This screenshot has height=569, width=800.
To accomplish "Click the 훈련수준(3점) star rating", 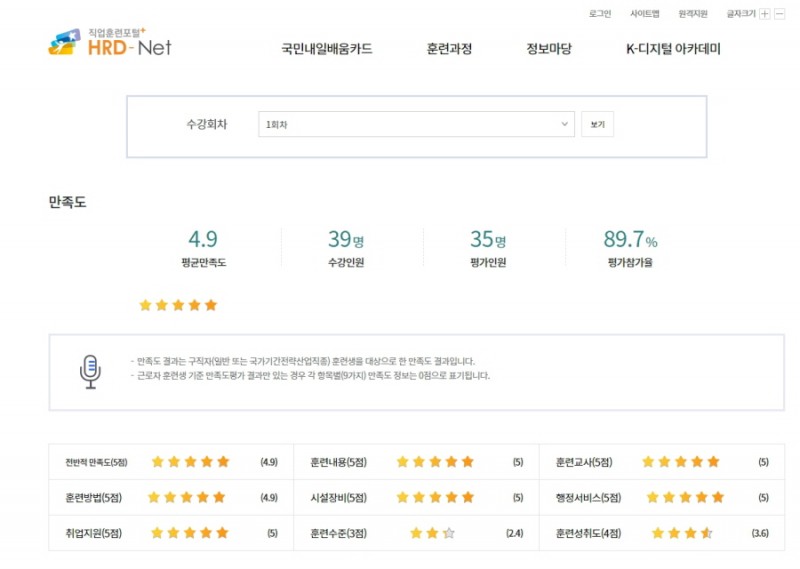I will click(432, 533).
